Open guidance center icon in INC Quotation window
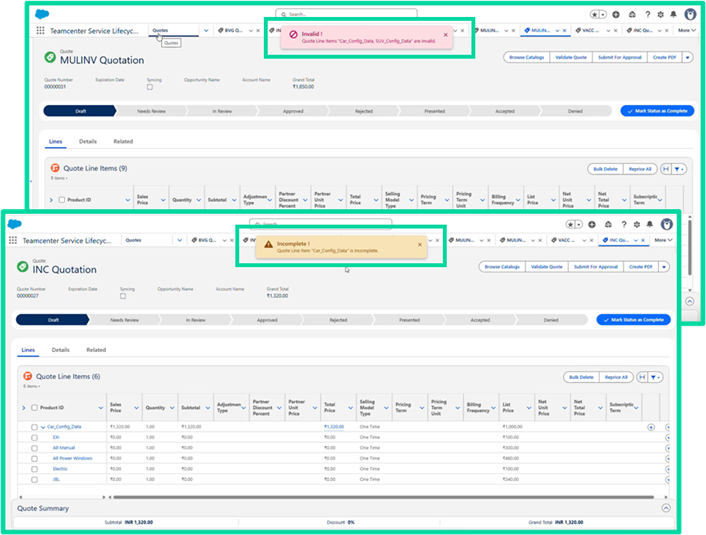Image resolution: width=706 pixels, height=535 pixels. (608, 224)
